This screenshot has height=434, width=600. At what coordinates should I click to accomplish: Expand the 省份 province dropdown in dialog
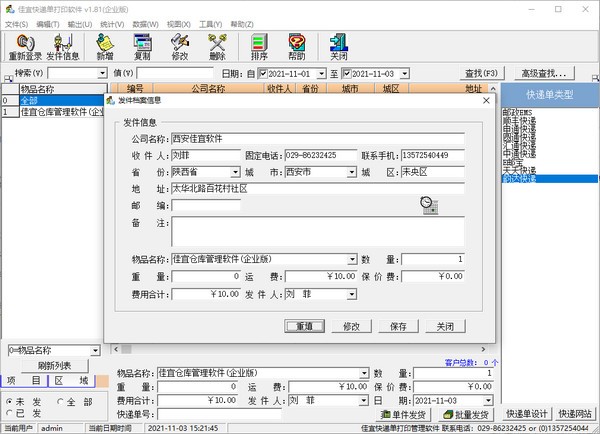pyautogui.click(x=235, y=173)
